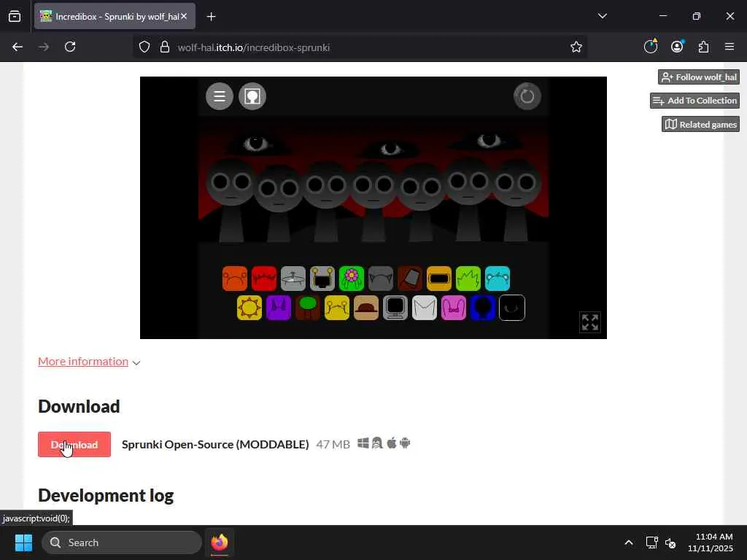
Task: Select the dark gray cat-ear icon
Action: coord(381,279)
